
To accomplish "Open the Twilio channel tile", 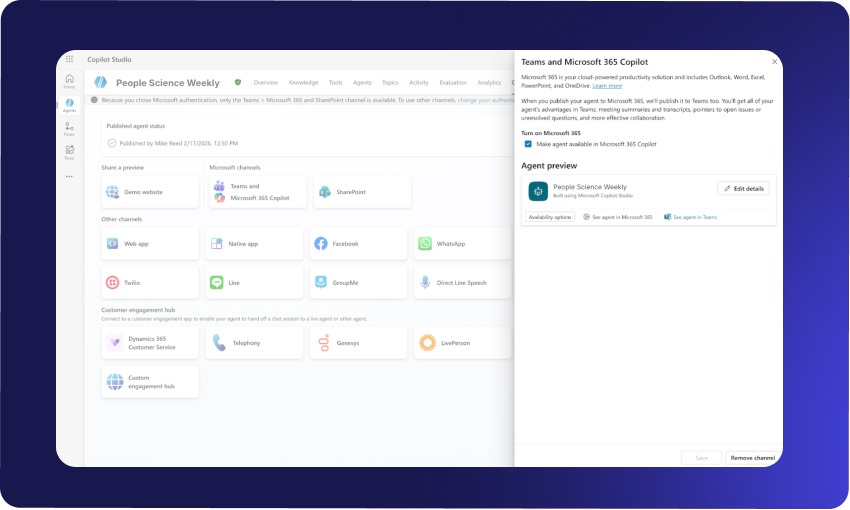I will point(150,283).
